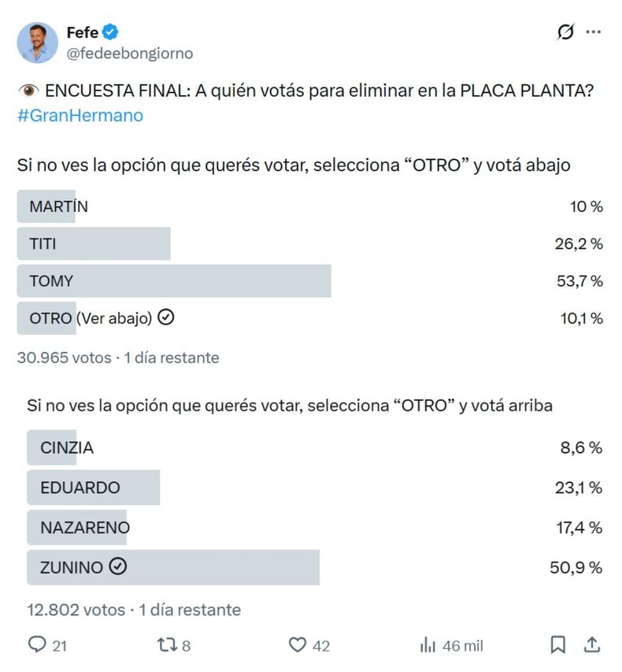The image size is (622, 672).
Task: Click the #GranHermano hashtag
Action: point(80,115)
